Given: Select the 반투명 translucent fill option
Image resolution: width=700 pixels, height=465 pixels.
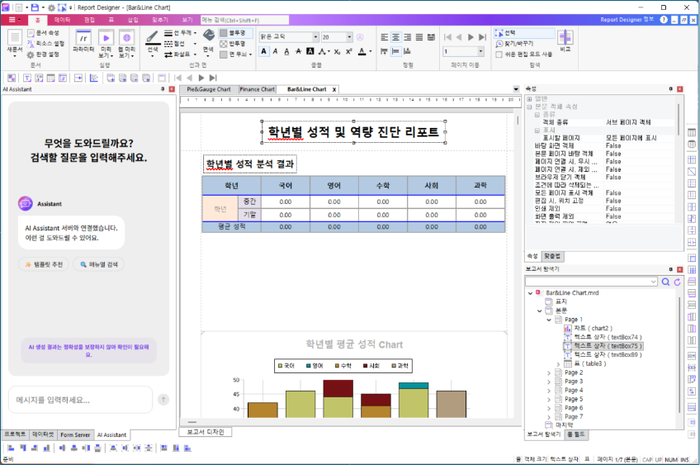Looking at the screenshot, I should (233, 44).
